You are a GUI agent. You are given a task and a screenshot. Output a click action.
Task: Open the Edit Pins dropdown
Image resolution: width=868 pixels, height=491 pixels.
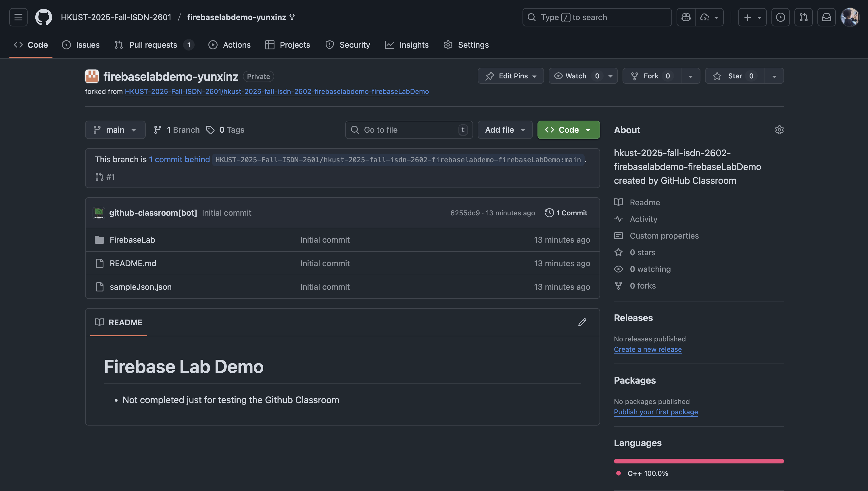(511, 76)
